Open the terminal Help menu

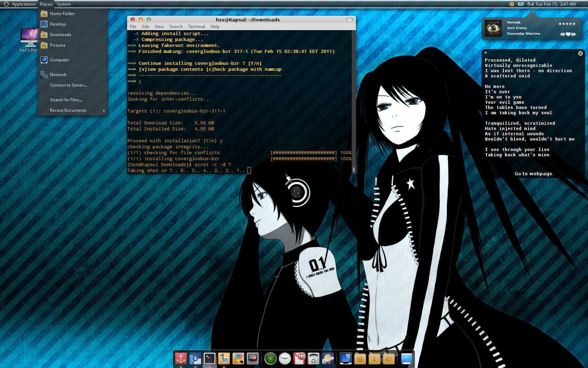pyautogui.click(x=215, y=27)
